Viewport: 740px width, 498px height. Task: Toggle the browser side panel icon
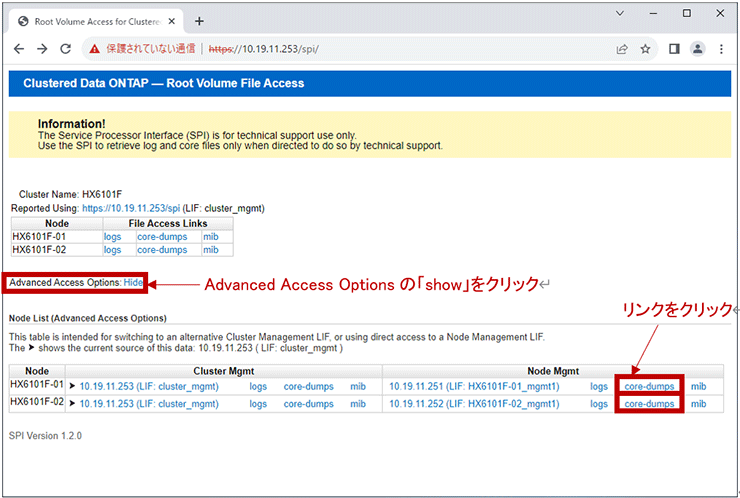[x=674, y=49]
